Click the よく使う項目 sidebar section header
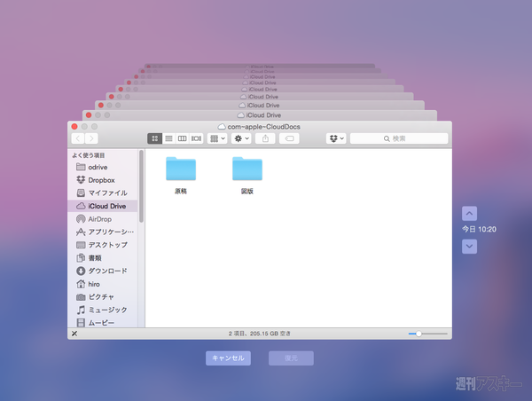The image size is (532, 401). 88,155
